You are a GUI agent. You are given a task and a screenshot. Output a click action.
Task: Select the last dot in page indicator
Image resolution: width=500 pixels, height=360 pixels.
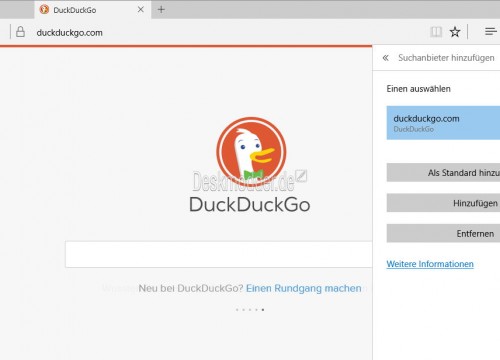(263, 310)
